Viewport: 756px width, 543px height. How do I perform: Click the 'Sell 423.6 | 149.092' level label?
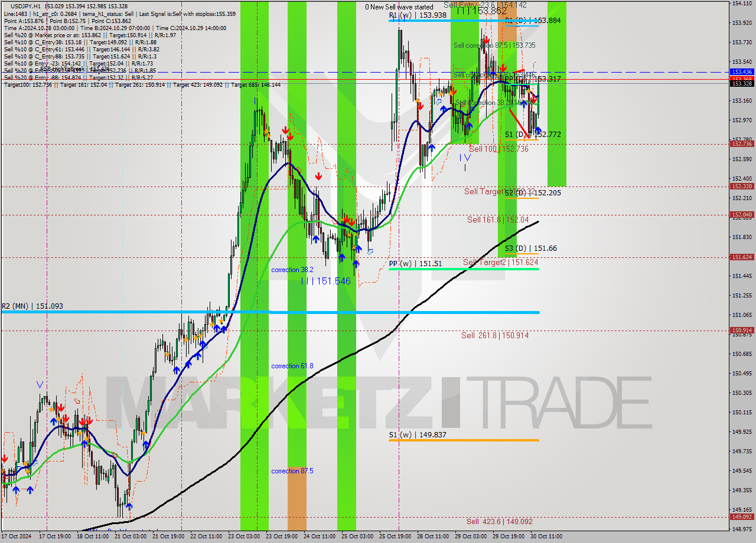[500, 522]
